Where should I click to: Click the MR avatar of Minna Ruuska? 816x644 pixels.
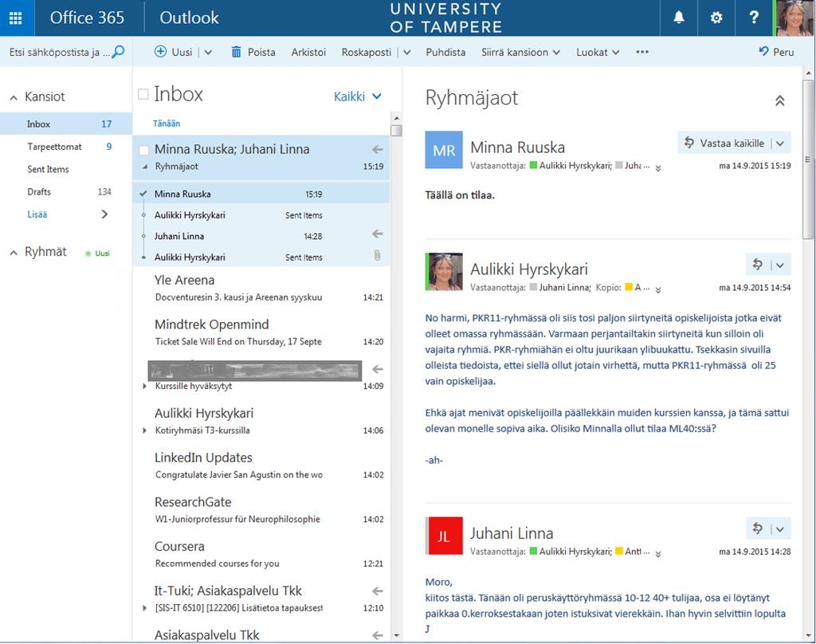point(444,150)
